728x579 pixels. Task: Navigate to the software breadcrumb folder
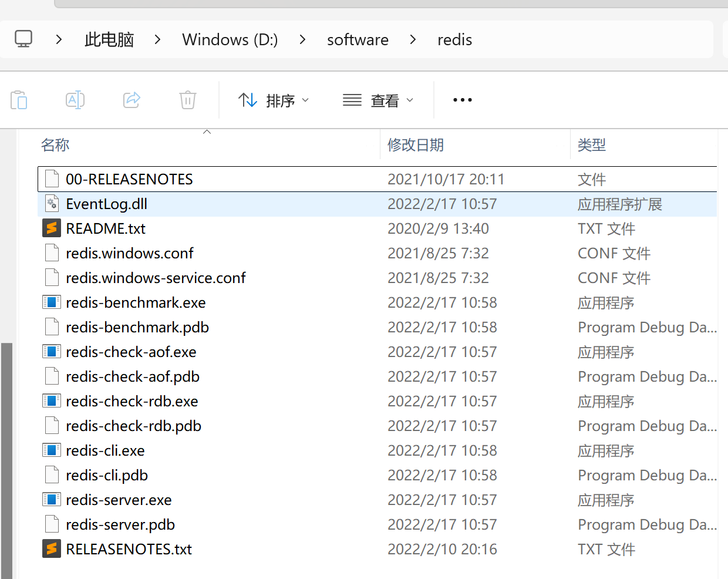pyautogui.click(x=358, y=39)
